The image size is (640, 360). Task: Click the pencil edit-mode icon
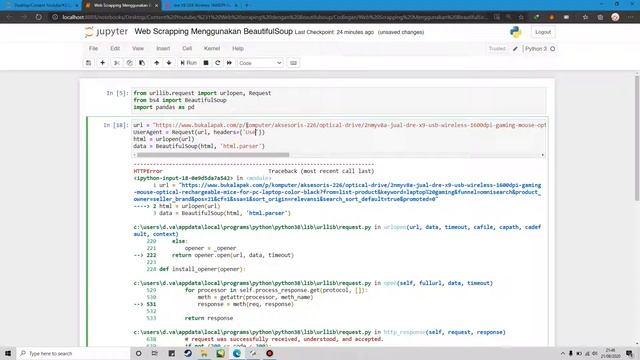(515, 49)
